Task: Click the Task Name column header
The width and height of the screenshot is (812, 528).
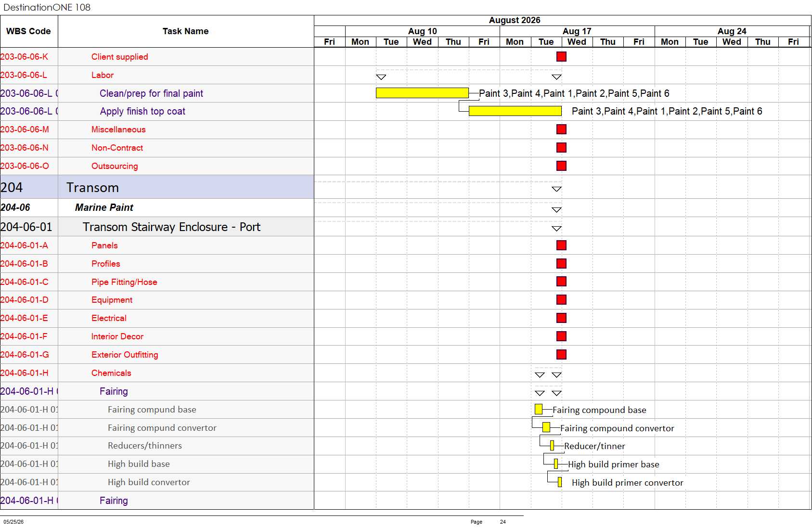Action: pos(186,31)
